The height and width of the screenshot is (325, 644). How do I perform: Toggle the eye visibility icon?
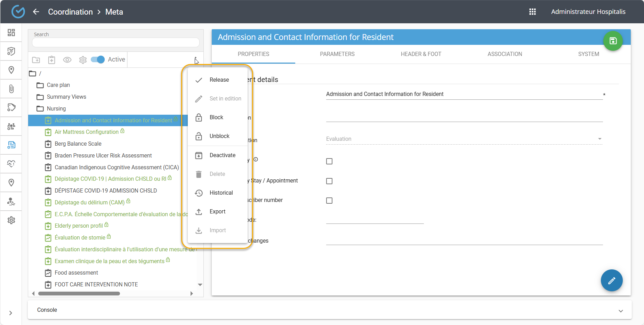67,60
